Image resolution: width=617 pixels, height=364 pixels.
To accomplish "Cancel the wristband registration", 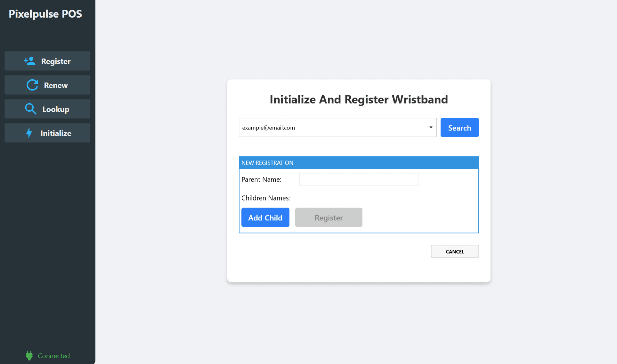I will pyautogui.click(x=455, y=251).
